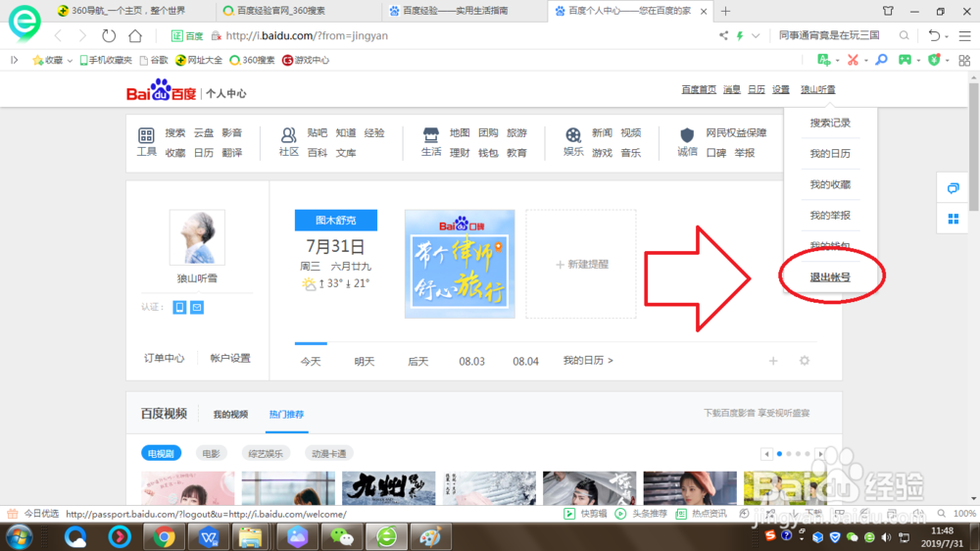Viewport: 980px width, 551px height.
Task: Open the 贴吧 link
Action: click(317, 132)
